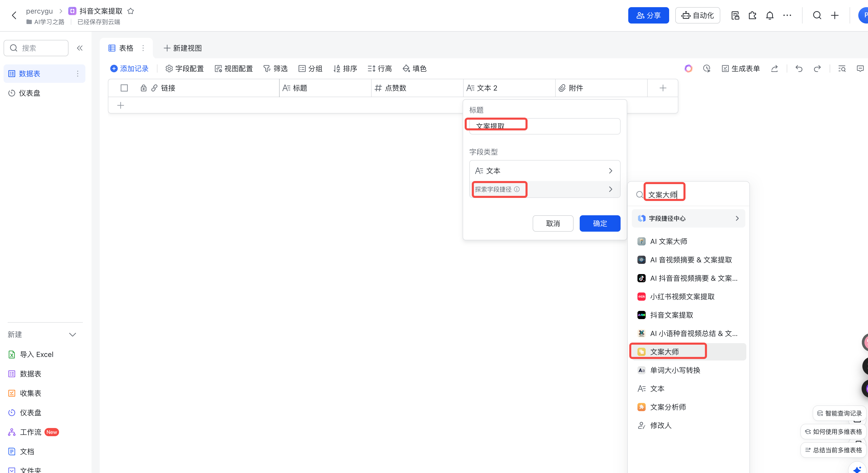The width and height of the screenshot is (868, 473).
Task: Click the sidebar 搜索 search field
Action: (36, 48)
